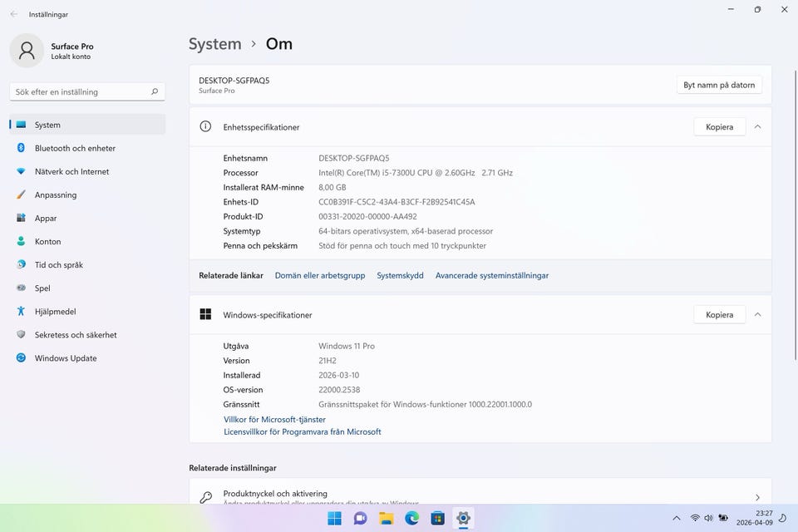Screen dimensions: 798x532
Task: Expand Produktnyckel och aktivering arrow
Action: (x=757, y=497)
